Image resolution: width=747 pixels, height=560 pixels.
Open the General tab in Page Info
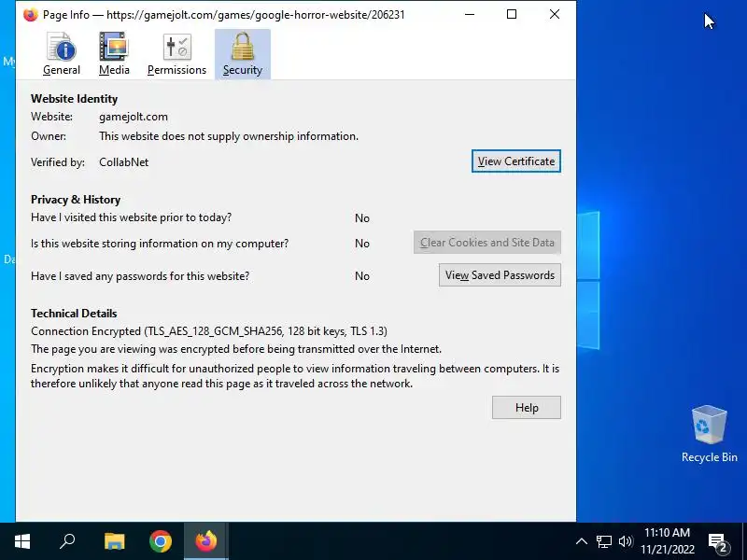pos(61,54)
